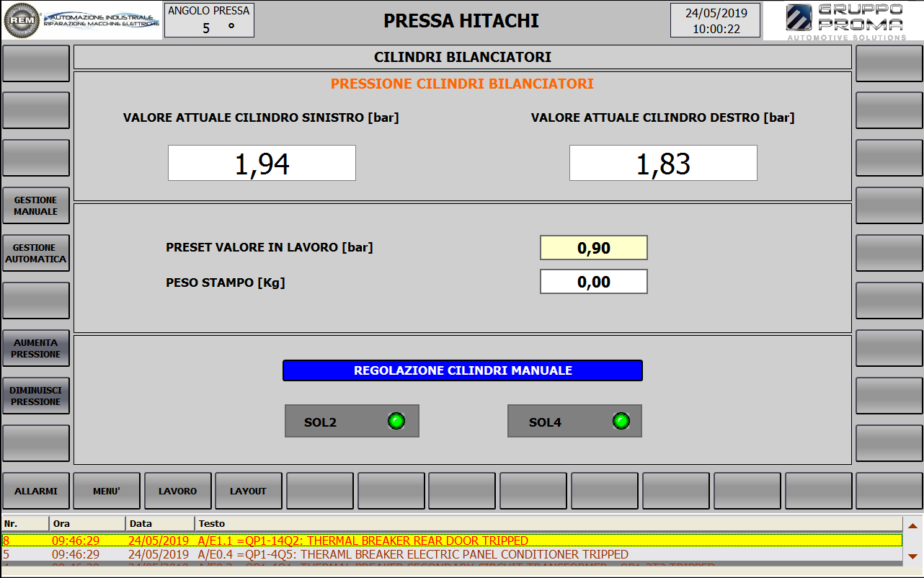This screenshot has width=924, height=578.
Task: Click the Gruppo Proma logo
Action: (843, 21)
